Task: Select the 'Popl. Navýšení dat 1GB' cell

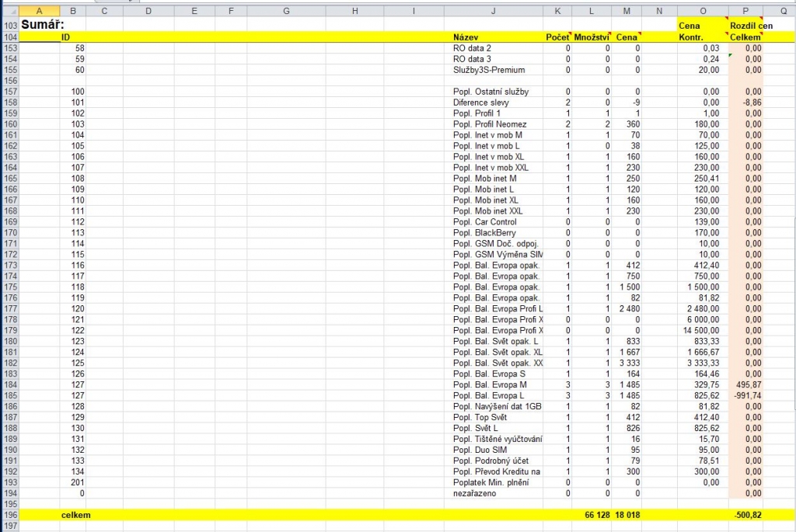Action: coord(493,406)
